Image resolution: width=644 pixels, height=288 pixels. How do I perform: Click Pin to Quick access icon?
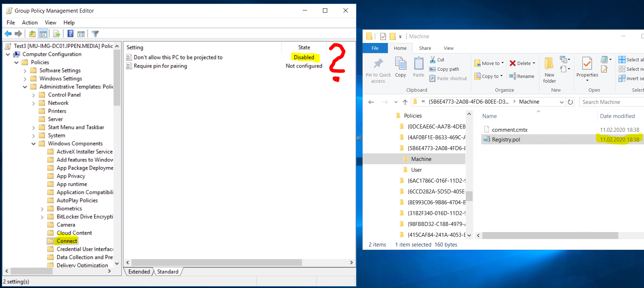coord(378,64)
